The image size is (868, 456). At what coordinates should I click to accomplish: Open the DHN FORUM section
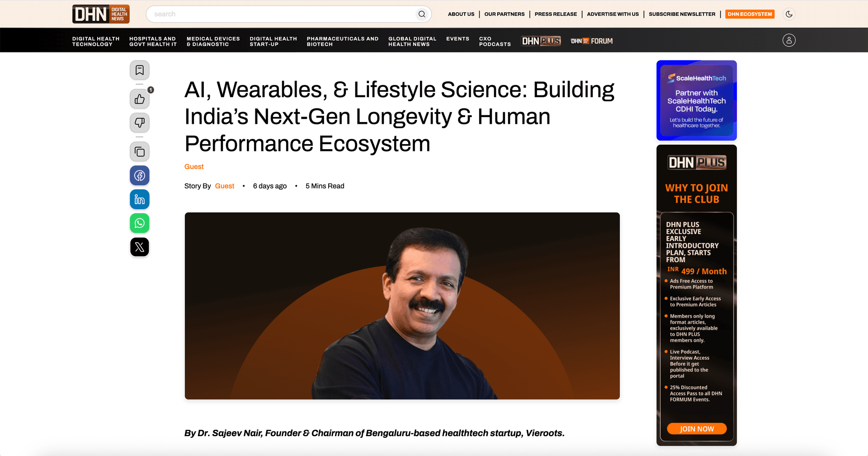(591, 41)
